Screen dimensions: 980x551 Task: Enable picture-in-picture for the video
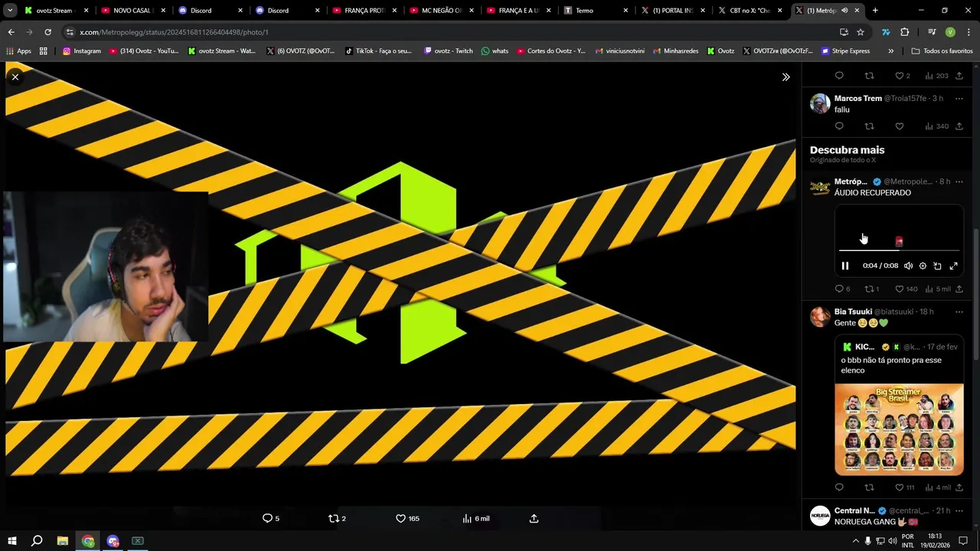point(937,266)
